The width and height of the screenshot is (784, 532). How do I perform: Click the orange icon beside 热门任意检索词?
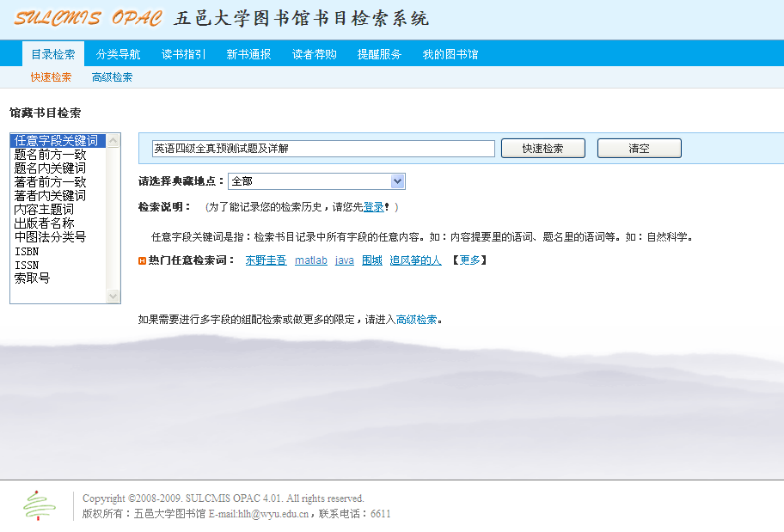click(x=142, y=260)
